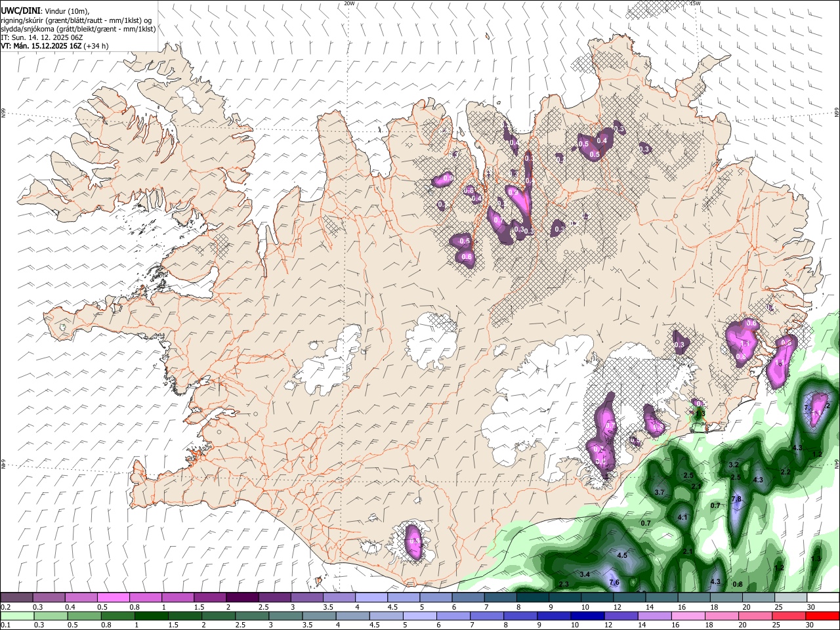Click the 7.6 rainfall value on the map
Viewport: 840px width, 630px height.
point(614,582)
